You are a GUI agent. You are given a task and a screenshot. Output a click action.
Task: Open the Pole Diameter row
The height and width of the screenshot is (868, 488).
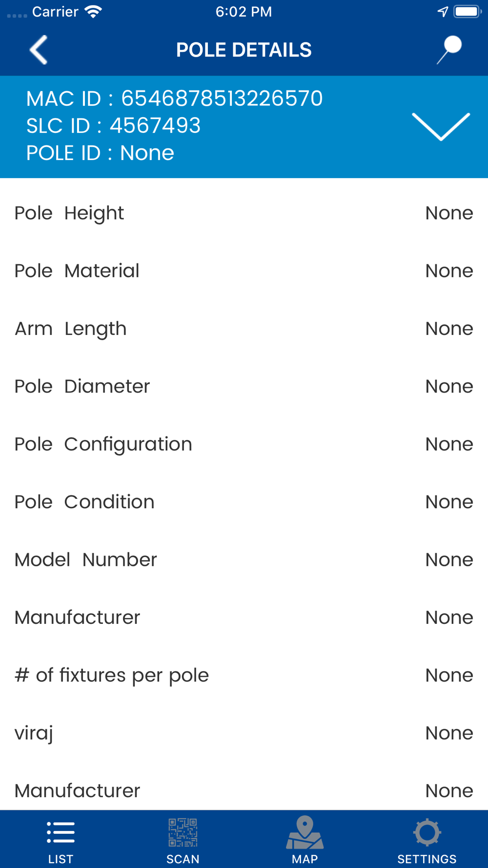244,387
